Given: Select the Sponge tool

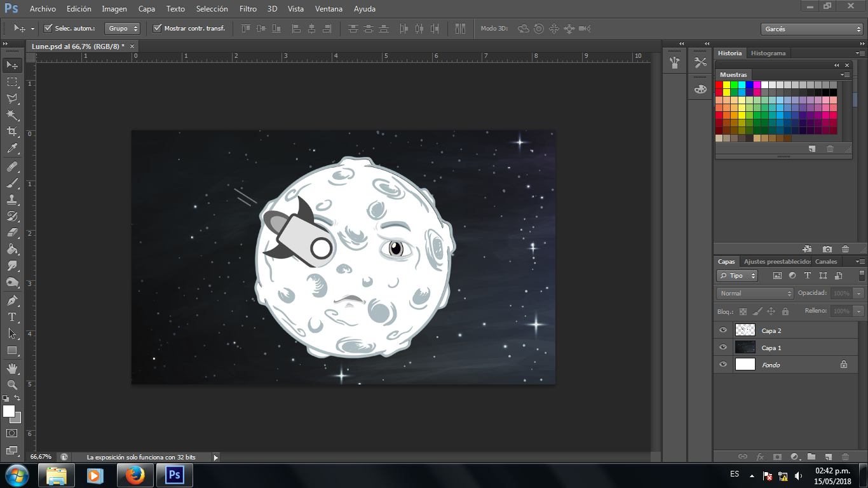Looking at the screenshot, I should 12,282.
